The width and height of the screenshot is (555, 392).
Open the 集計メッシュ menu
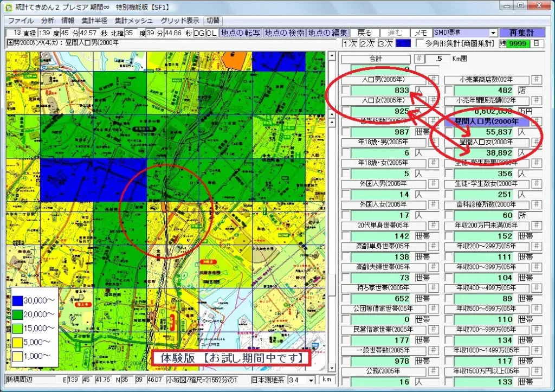point(133,21)
